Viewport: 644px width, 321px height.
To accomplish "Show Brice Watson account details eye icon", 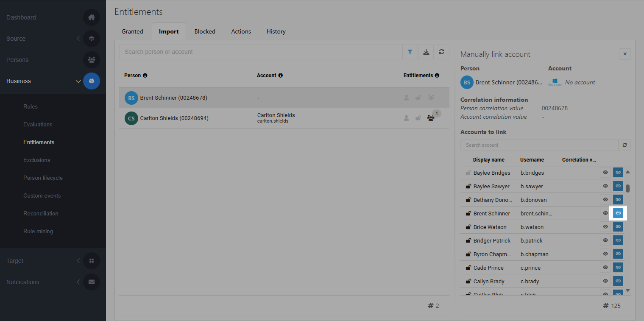I will pyautogui.click(x=605, y=227).
